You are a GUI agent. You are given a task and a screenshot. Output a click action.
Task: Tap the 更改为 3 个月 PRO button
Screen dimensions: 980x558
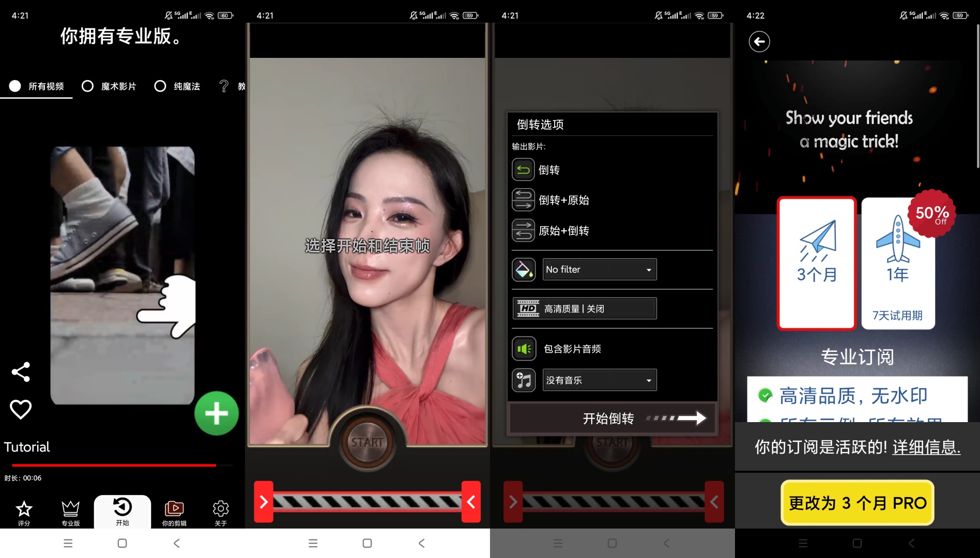click(857, 503)
